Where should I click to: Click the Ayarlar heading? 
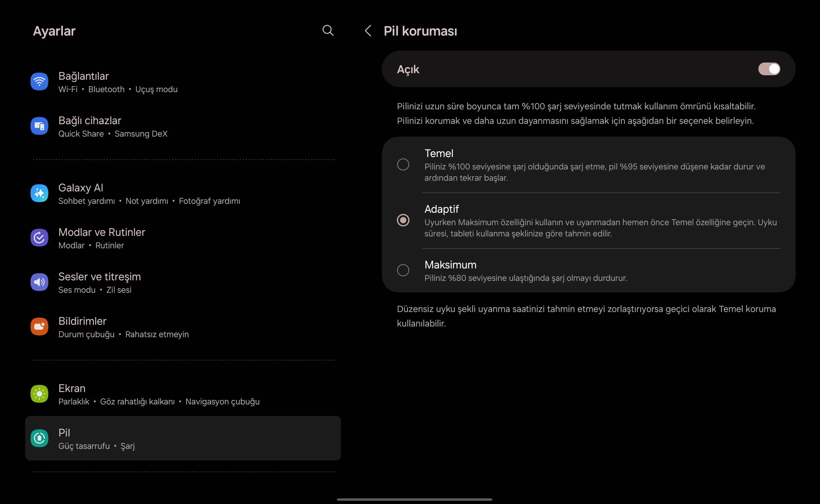pos(54,31)
